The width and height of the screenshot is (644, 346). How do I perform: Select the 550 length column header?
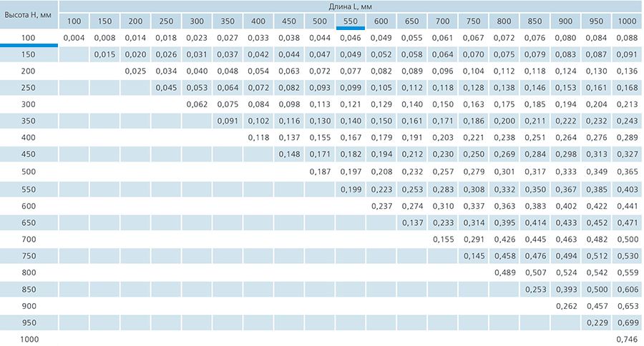tap(351, 21)
